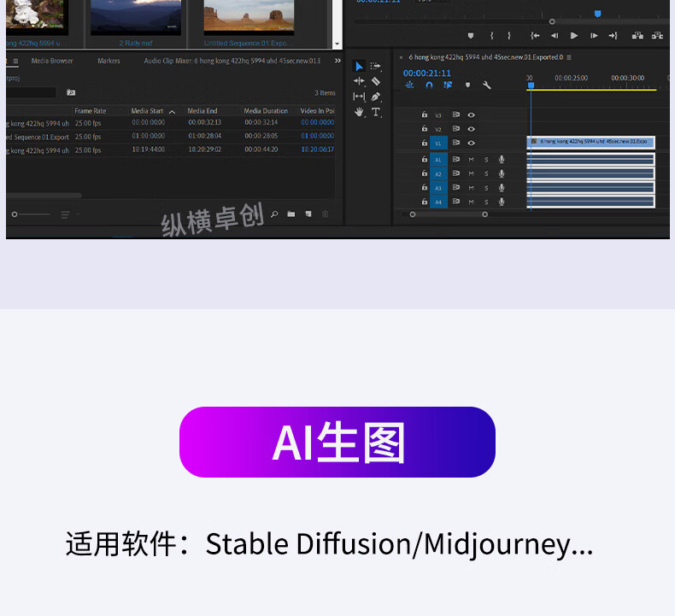Reverse sort with Media Start chevron

(x=173, y=111)
